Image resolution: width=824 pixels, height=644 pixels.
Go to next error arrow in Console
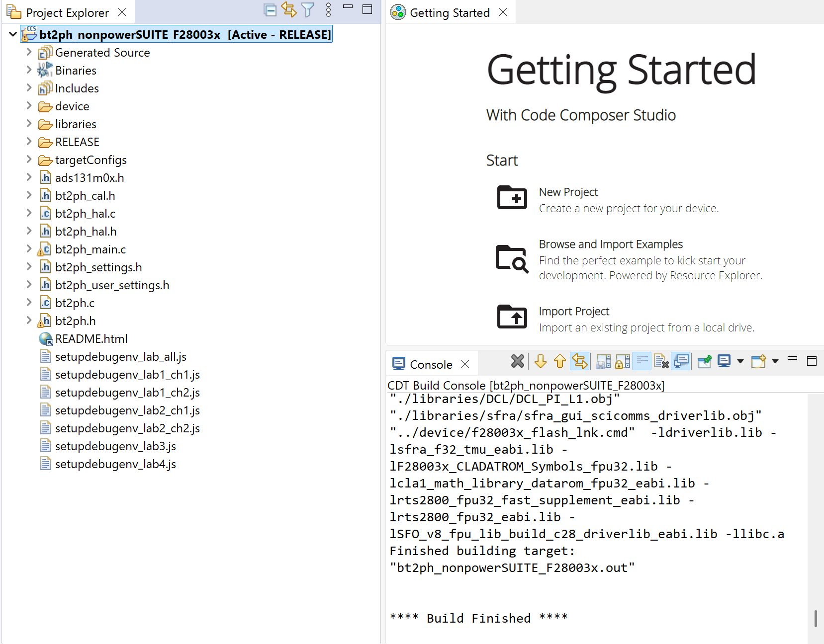tap(541, 361)
